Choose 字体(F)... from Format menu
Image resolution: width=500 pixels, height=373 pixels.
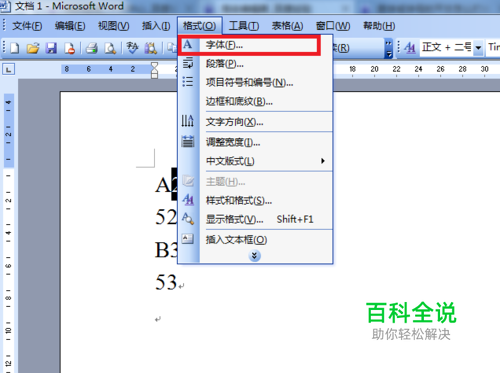tap(256, 45)
